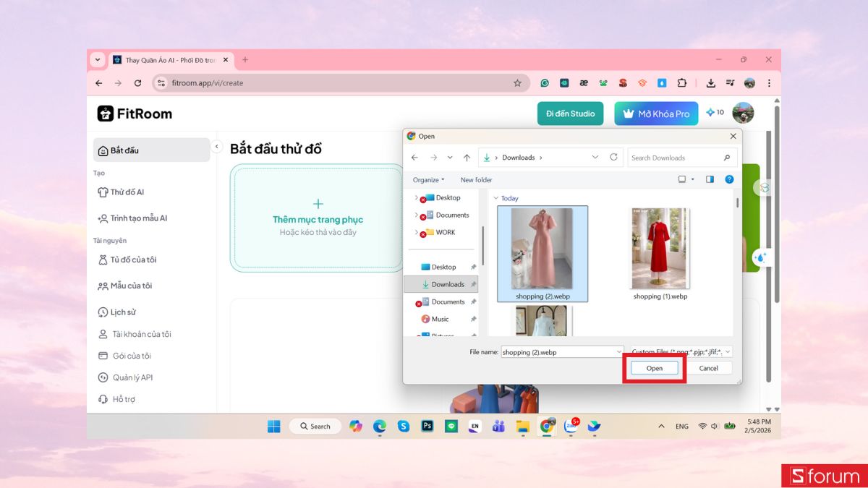Collapse the Today group
Viewport: 868px width, 488px height.
[495, 198]
